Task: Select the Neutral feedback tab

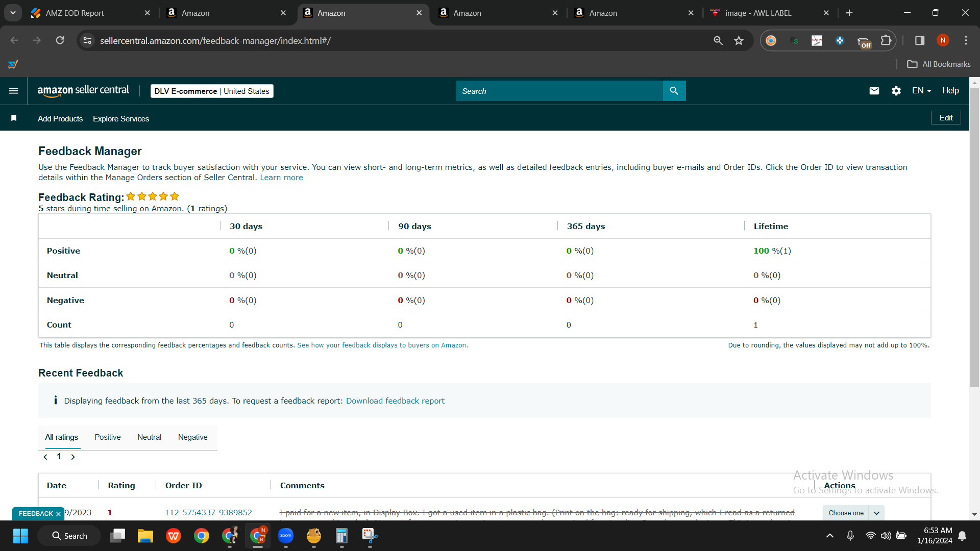Action: tap(149, 437)
